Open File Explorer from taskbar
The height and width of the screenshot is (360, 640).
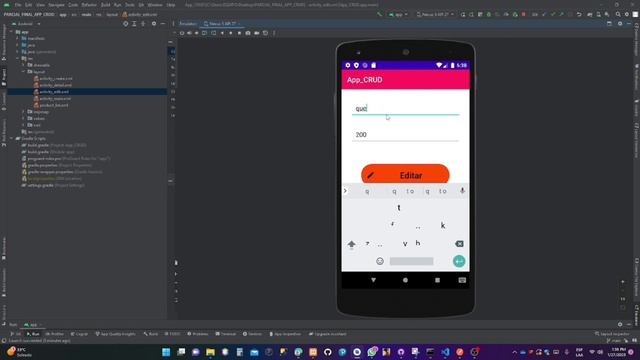click(x=210, y=352)
